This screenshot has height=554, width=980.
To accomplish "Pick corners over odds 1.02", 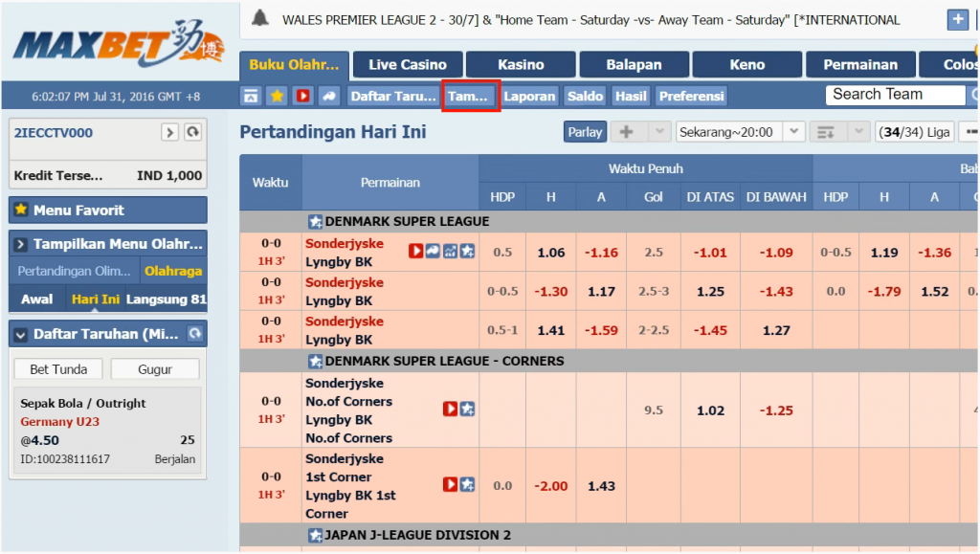I will (x=710, y=410).
